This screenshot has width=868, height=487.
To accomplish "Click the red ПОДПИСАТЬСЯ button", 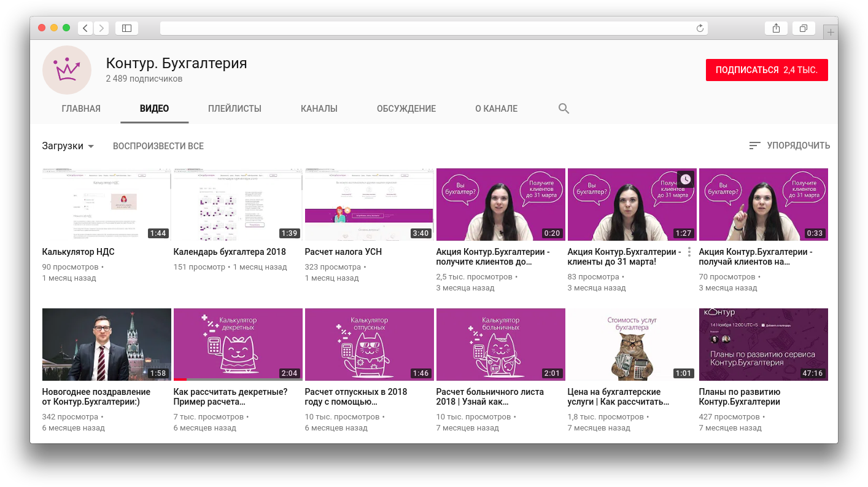I will pyautogui.click(x=767, y=70).
